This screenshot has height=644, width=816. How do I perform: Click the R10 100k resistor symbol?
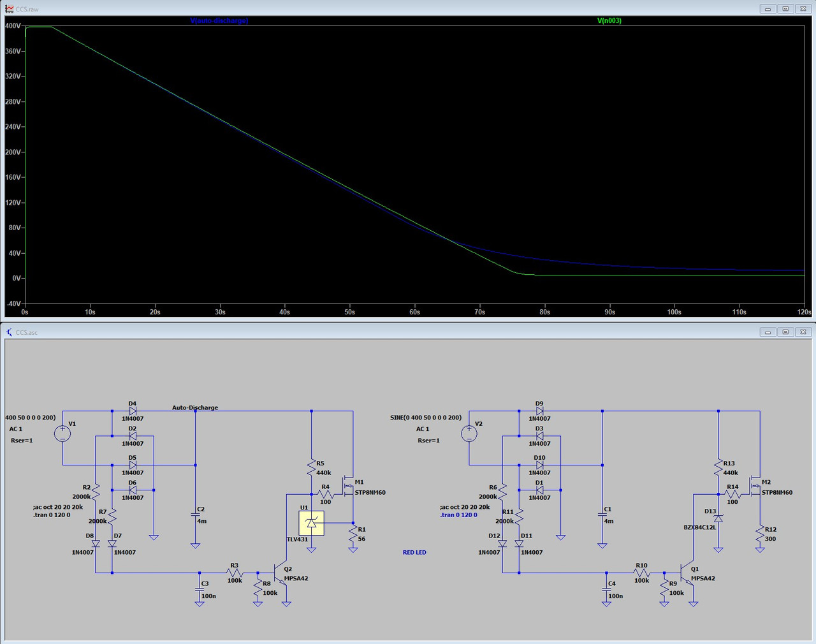pos(642,573)
